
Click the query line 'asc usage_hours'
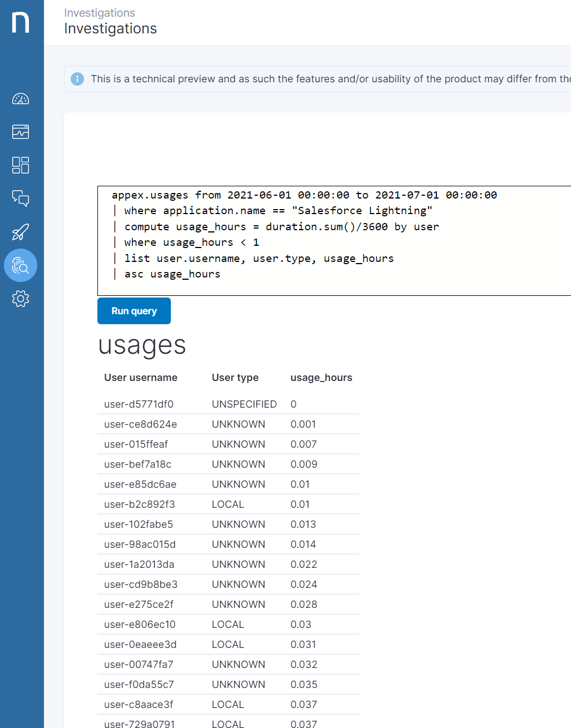pos(172,274)
